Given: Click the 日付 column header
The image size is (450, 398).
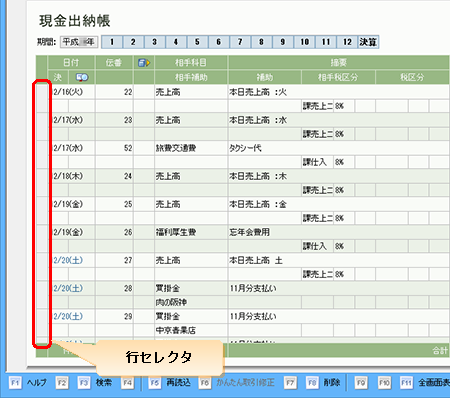Looking at the screenshot, I should click(71, 63).
